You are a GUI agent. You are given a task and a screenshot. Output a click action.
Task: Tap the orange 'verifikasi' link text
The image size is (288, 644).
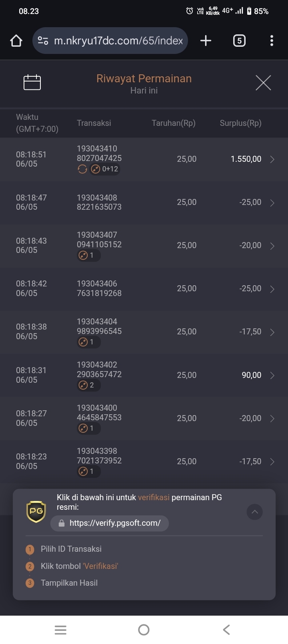click(x=154, y=497)
